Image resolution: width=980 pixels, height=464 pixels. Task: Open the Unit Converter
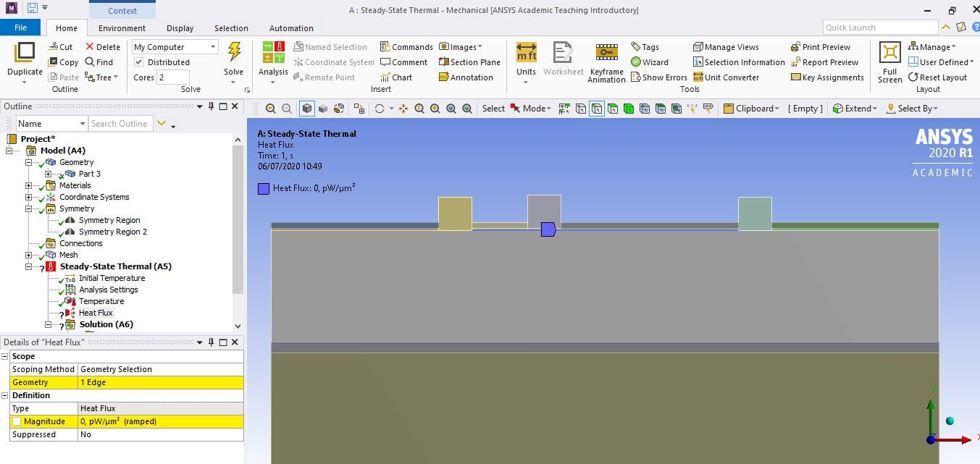pos(726,77)
